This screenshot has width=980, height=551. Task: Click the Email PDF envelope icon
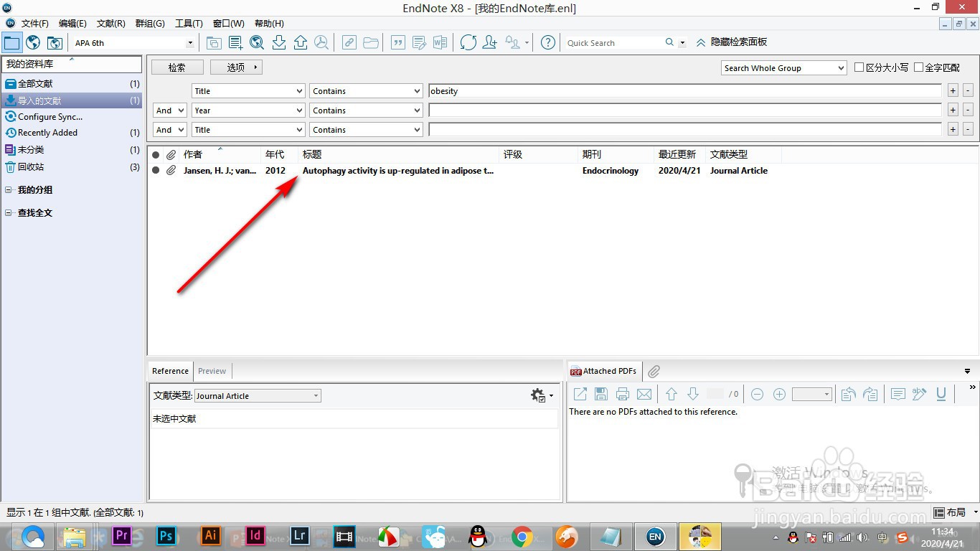[644, 394]
